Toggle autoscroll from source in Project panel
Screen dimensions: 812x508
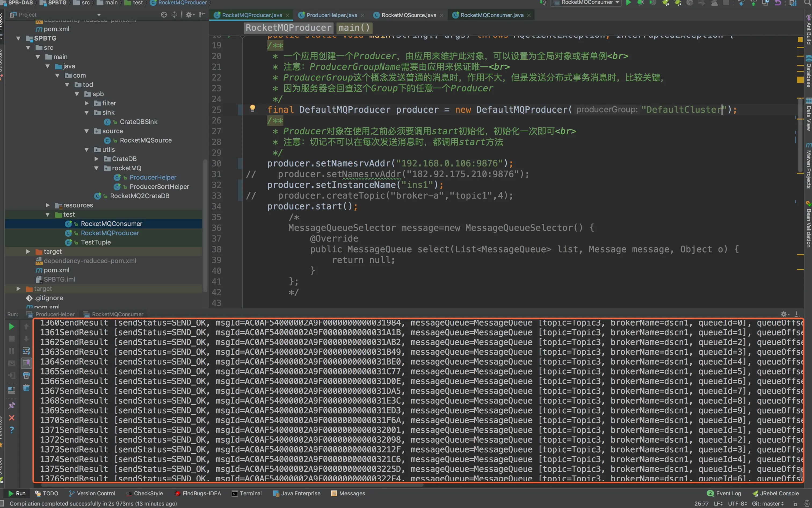pyautogui.click(x=164, y=15)
